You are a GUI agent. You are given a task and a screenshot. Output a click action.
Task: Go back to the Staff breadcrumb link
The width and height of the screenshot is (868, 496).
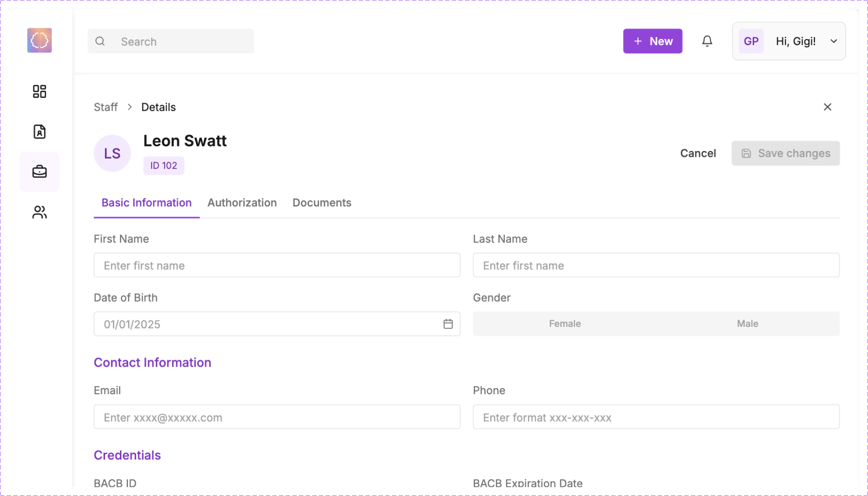point(105,107)
